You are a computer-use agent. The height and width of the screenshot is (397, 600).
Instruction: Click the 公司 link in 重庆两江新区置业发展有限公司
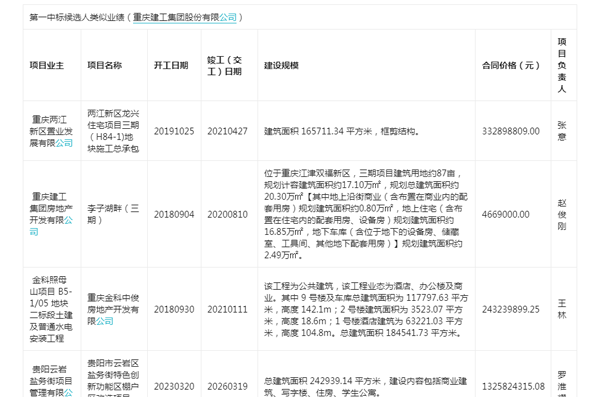pyautogui.click(x=64, y=143)
